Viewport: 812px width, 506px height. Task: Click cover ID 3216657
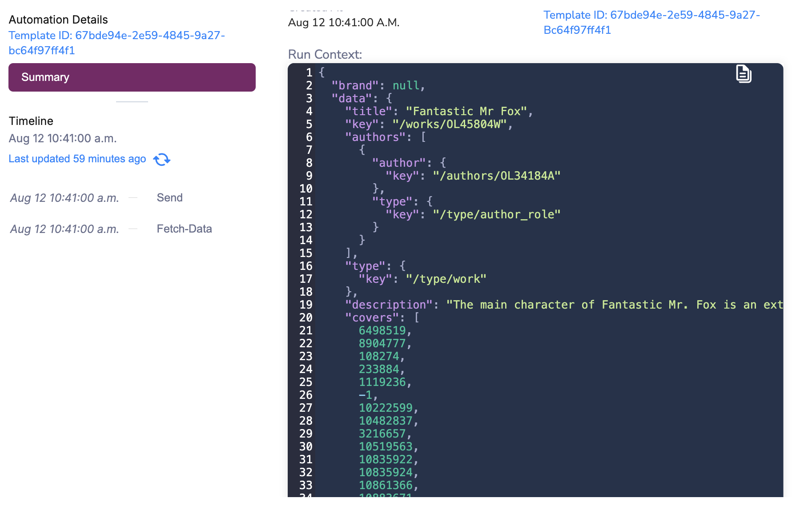coord(382,434)
